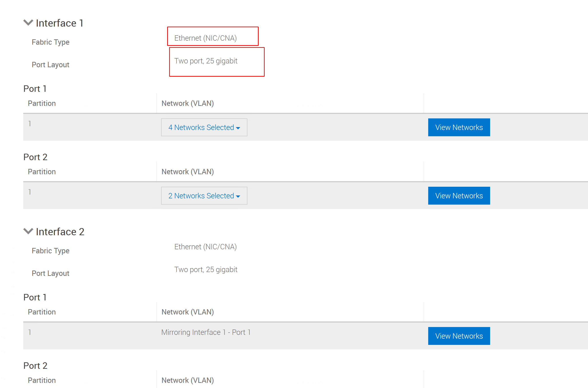Click View Networks for Interface 1 Port 2
This screenshot has width=588, height=388.
459,196
